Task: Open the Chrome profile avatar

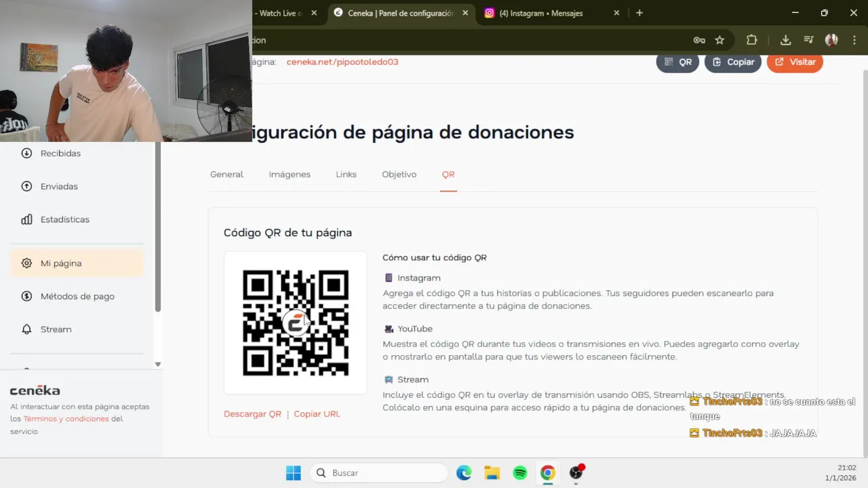Action: (831, 40)
